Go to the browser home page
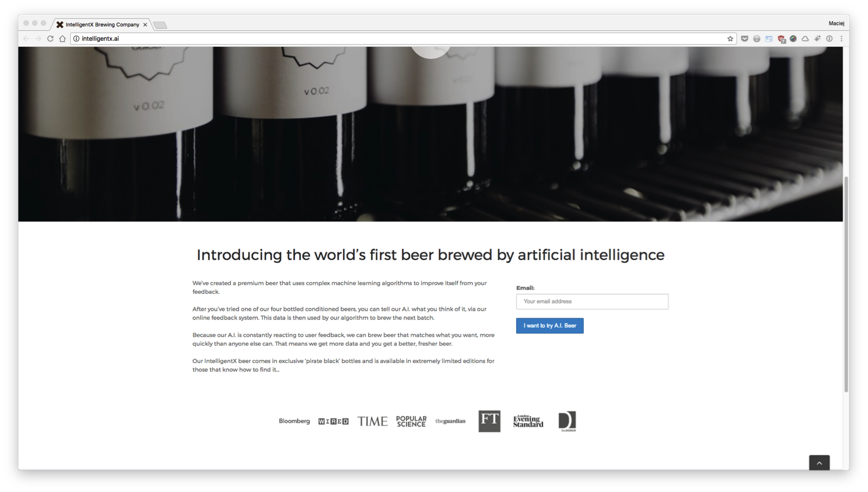The height and width of the screenshot is (492, 868). (62, 38)
